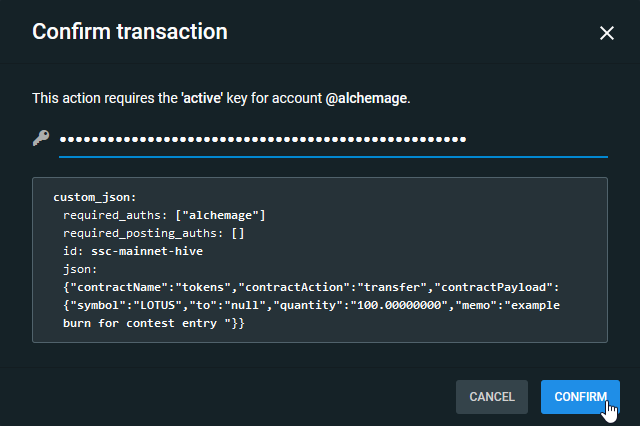Click the key icon beside the password field

point(41,138)
